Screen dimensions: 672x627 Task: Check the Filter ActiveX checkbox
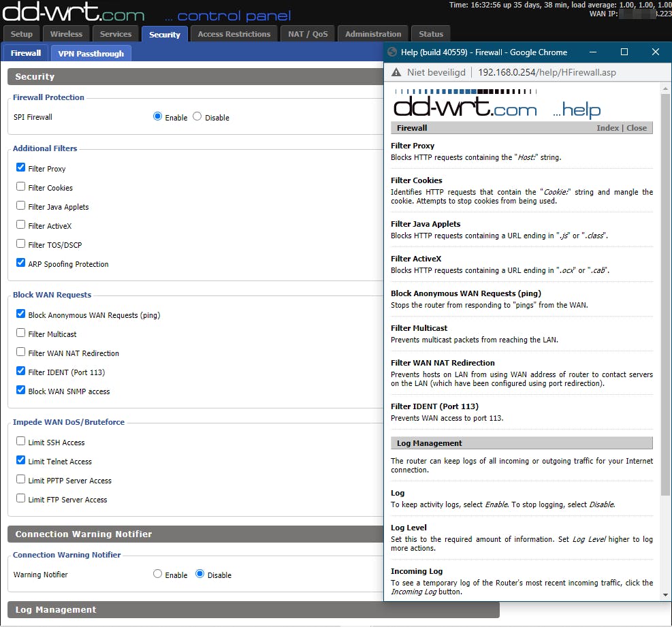(20, 225)
